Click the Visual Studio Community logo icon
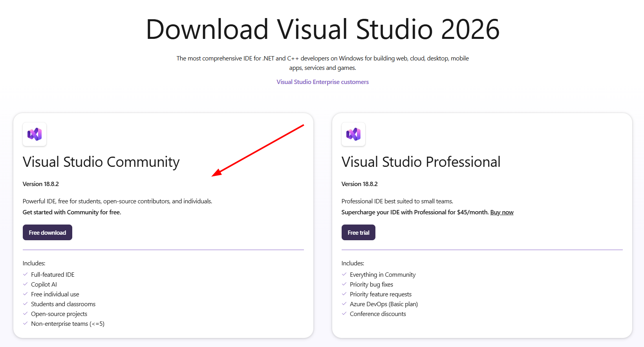 35,134
